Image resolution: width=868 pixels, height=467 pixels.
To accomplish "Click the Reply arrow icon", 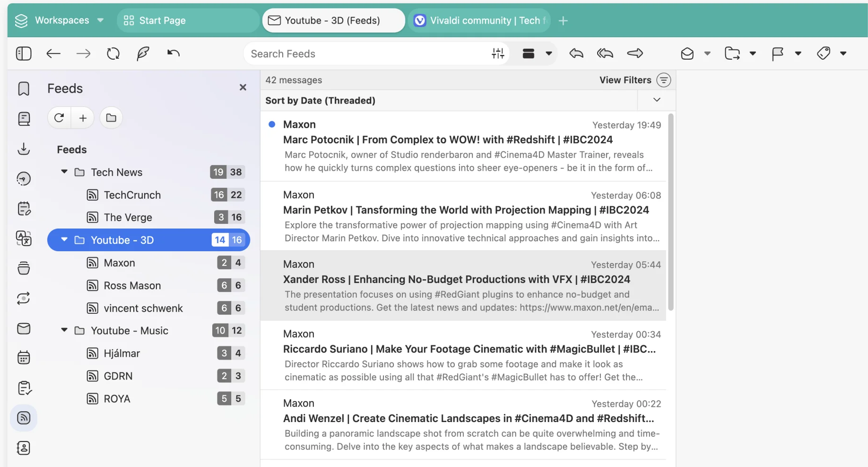I will point(576,53).
